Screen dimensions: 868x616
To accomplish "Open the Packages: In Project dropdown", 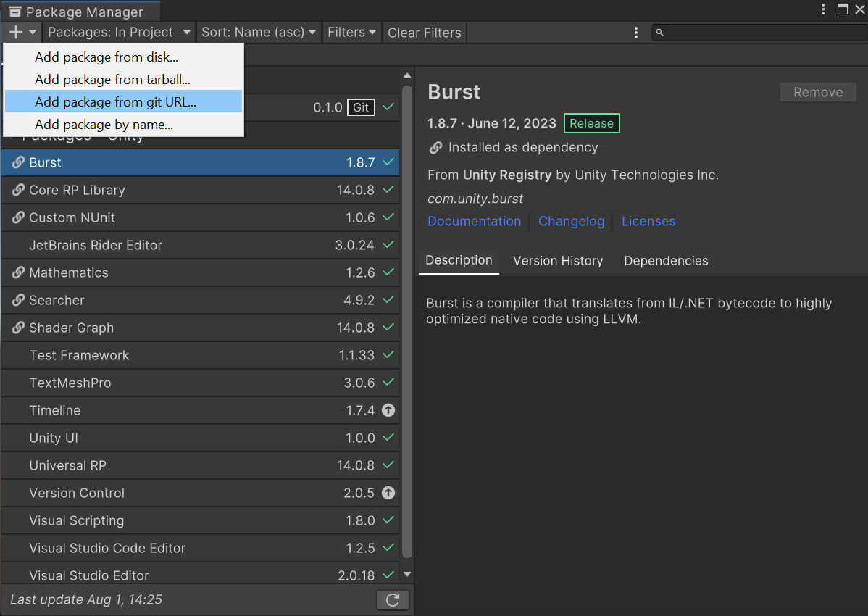I will [x=117, y=32].
